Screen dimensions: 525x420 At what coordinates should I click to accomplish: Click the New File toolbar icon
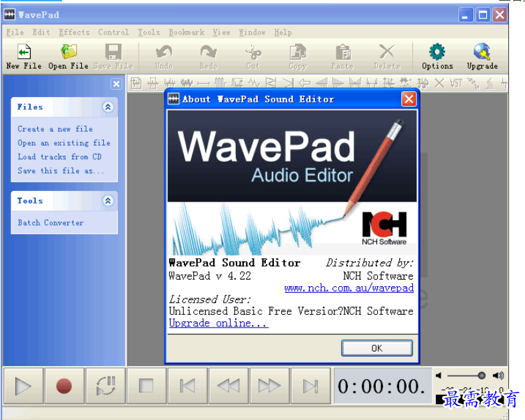click(x=24, y=53)
